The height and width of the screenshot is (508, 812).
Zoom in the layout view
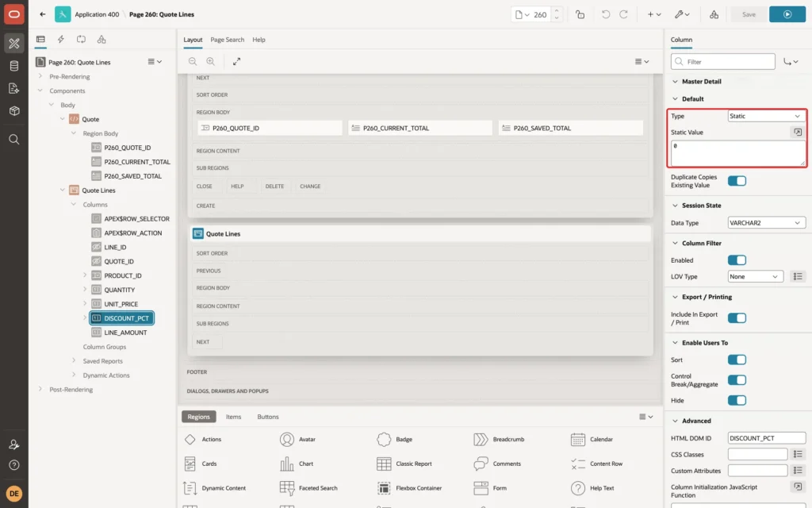[211, 61]
